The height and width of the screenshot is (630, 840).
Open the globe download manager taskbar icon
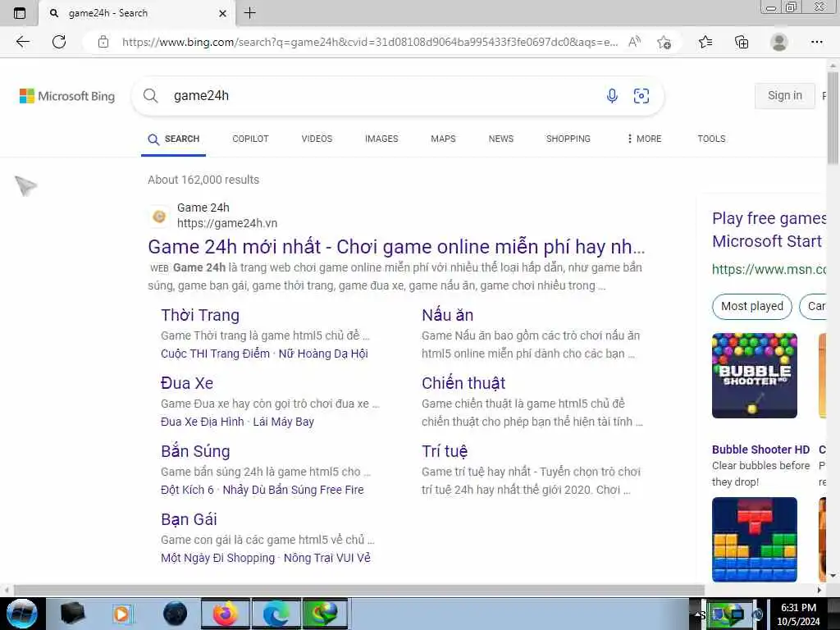325,614
